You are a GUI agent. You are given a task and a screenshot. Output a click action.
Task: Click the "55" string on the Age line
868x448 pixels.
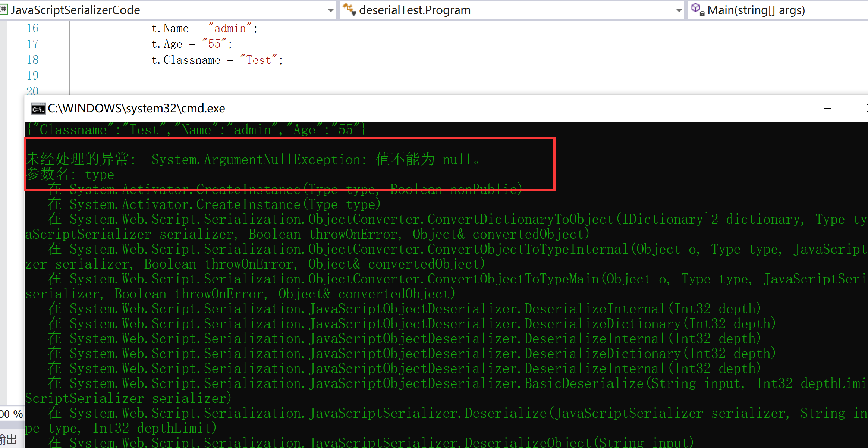click(214, 44)
